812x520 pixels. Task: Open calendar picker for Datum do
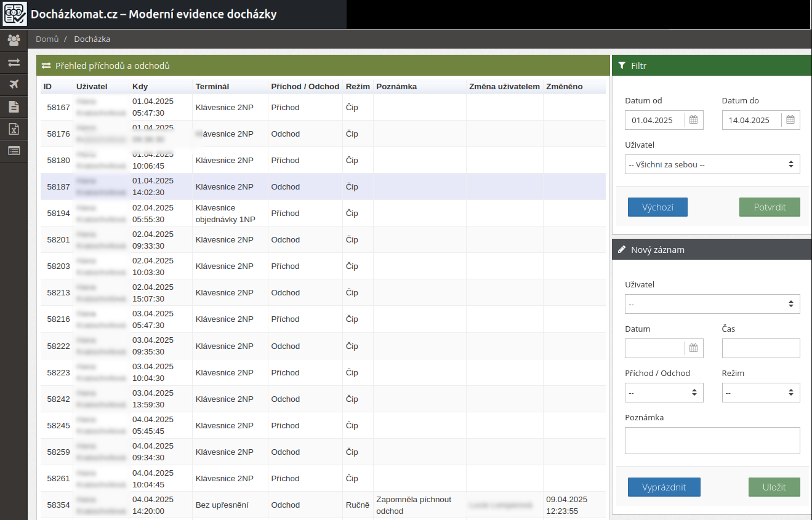point(790,120)
